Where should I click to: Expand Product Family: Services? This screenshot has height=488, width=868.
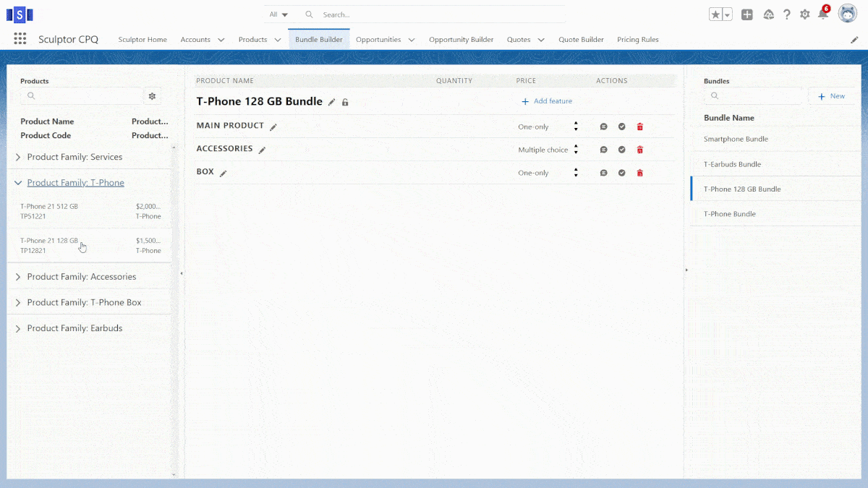click(18, 157)
